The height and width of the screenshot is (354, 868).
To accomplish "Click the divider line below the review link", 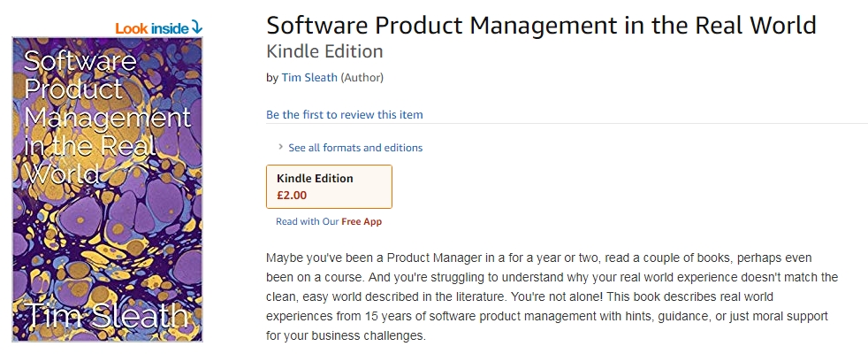I will [x=566, y=124].
